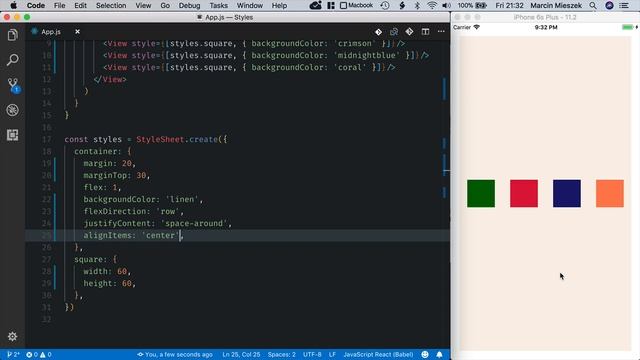Click the simulator window title iPhone 6s Plus
This screenshot has width=640, height=360.
tap(544, 17)
